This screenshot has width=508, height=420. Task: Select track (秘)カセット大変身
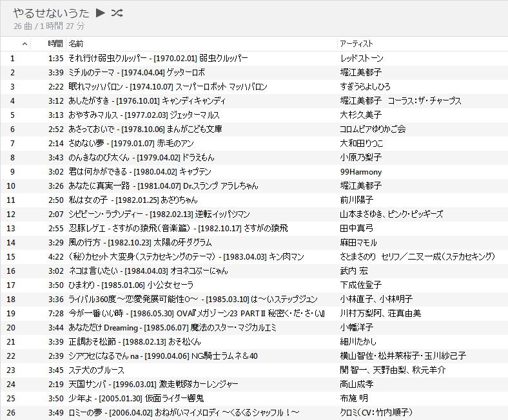click(x=254, y=257)
